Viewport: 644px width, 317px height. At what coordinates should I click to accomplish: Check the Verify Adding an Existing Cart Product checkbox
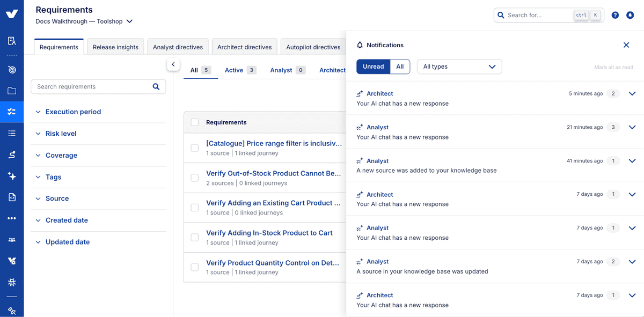(195, 208)
